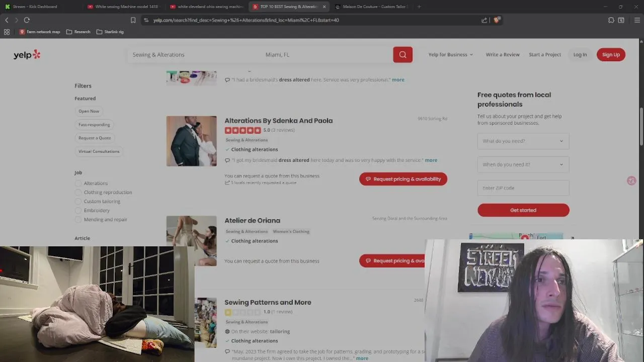Click the red Yelp search magnifier button
Viewport: 644px width, 362px height.
pos(403,54)
